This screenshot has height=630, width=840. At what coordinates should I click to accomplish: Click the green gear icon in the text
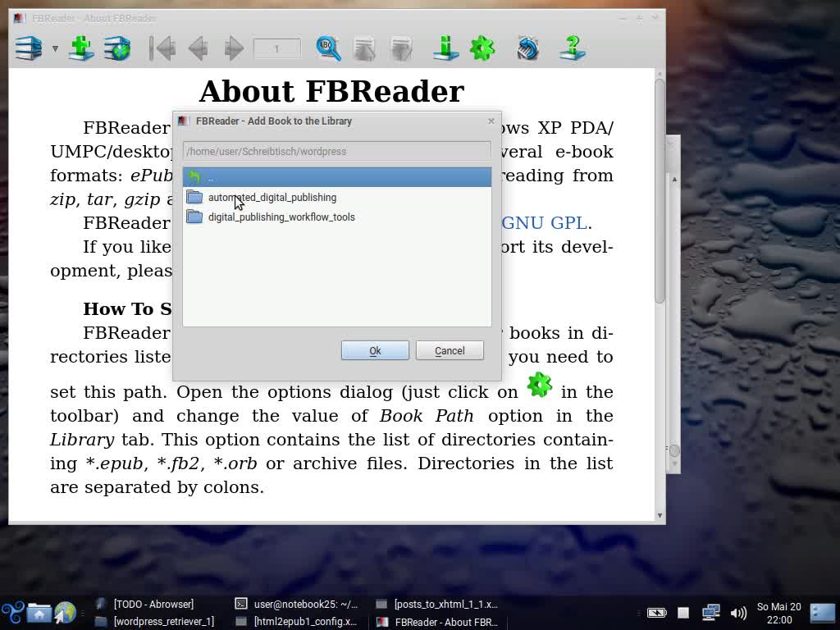pos(540,385)
